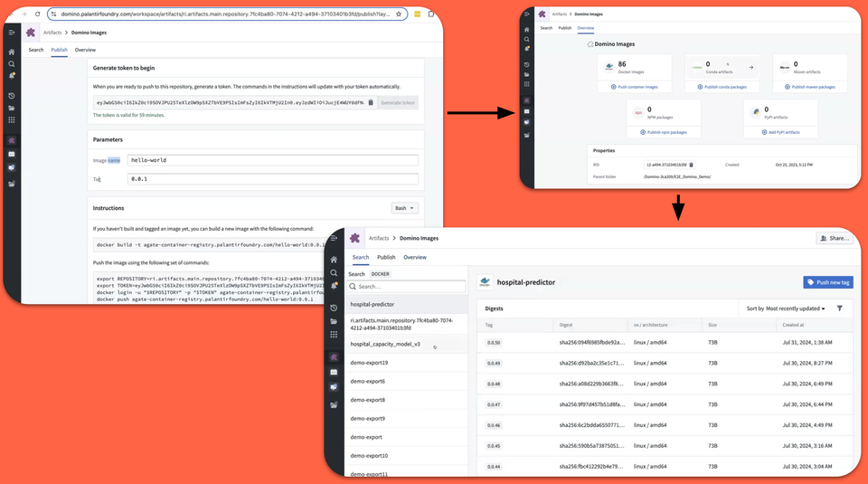
Task: Select the ri.artifacts.main.repository entry in the list
Action: coord(406,324)
